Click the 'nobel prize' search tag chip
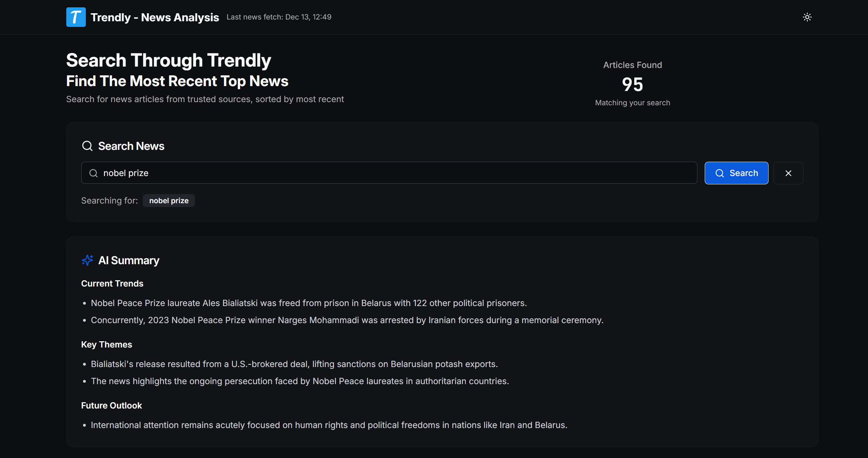 tap(169, 201)
